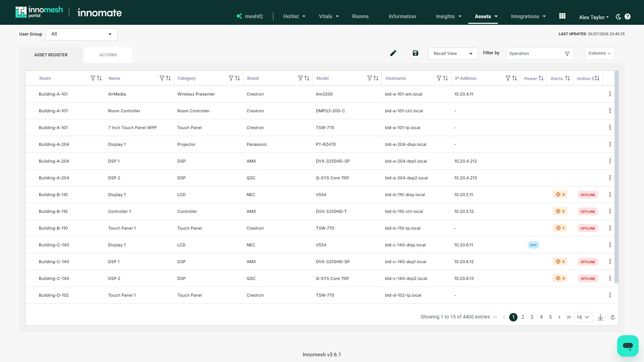Click the save view disk icon
644x362 pixels.
point(415,53)
